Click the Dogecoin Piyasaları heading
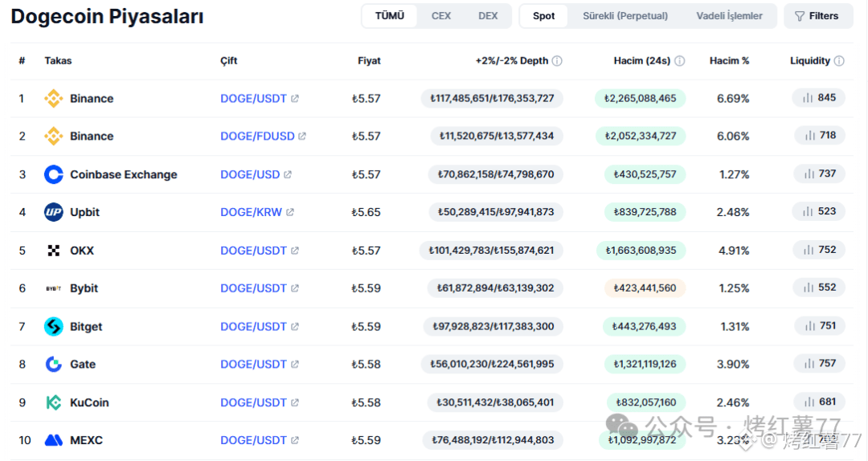Viewport: 868px width, 461px height. (x=108, y=17)
